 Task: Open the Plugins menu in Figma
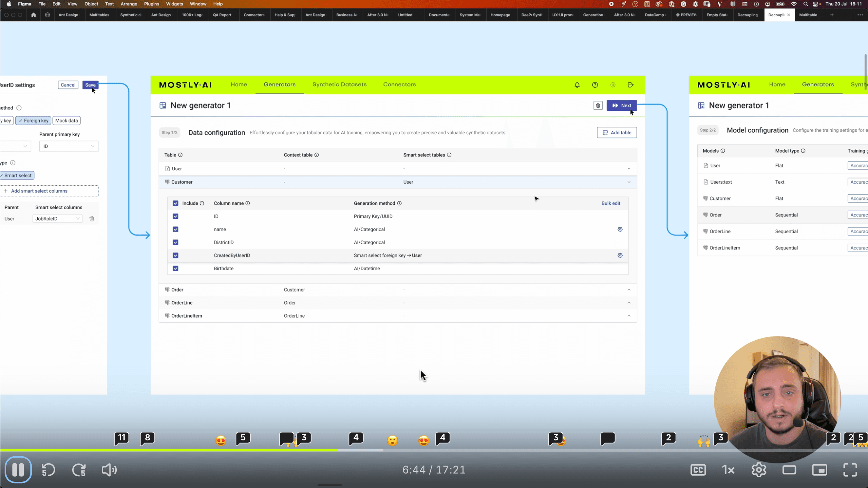pyautogui.click(x=151, y=4)
